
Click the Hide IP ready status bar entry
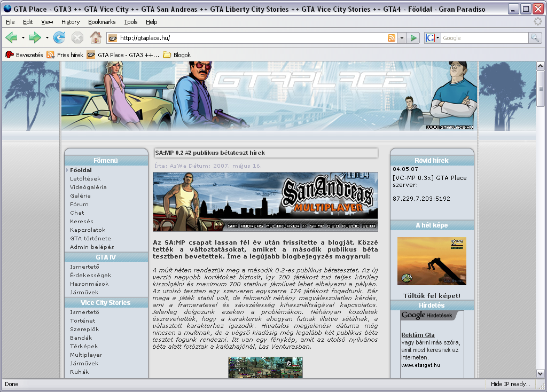(510, 384)
